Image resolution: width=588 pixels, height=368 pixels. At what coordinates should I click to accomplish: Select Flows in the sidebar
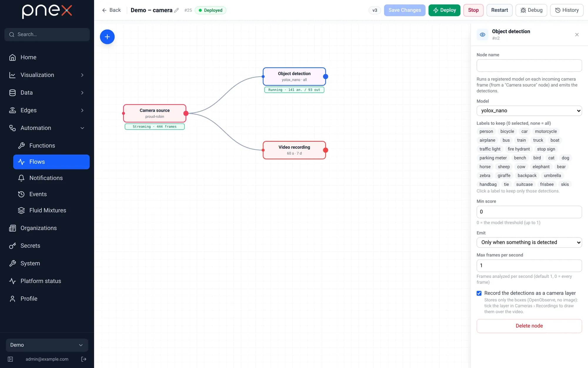pos(51,162)
